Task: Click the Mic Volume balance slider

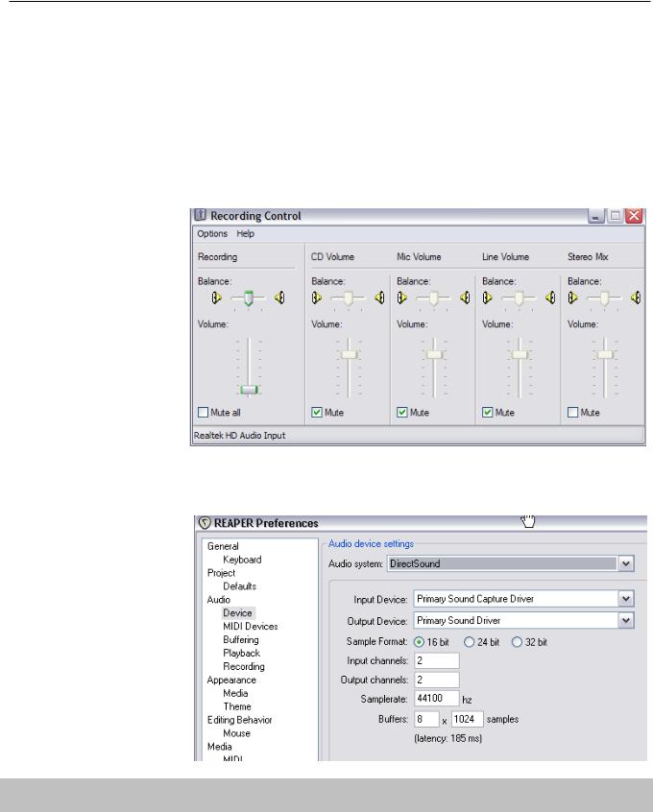Action: pos(433,299)
